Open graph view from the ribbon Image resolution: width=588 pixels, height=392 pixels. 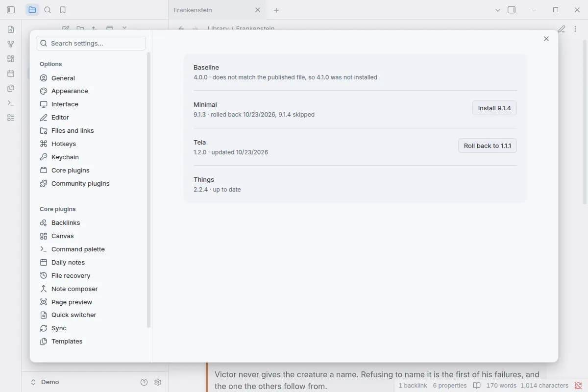11,44
